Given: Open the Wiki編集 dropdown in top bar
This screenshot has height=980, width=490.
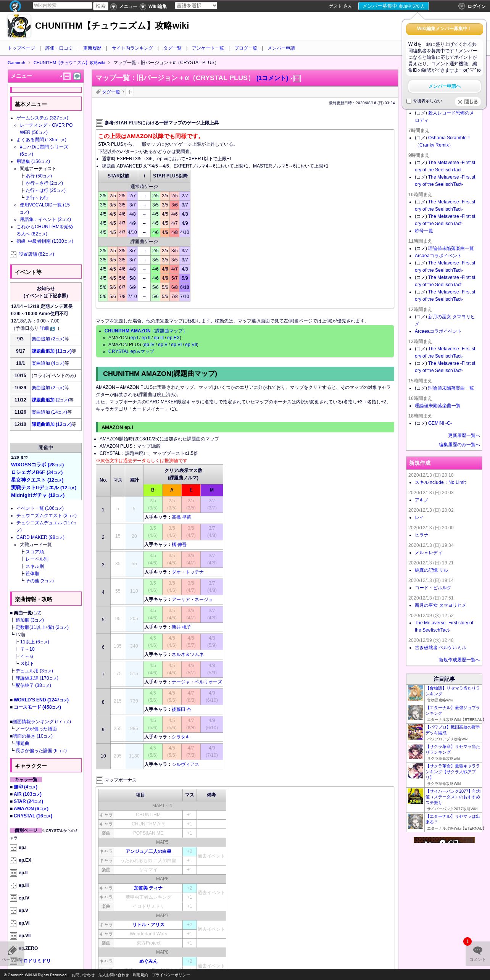Looking at the screenshot, I should coord(153,6).
